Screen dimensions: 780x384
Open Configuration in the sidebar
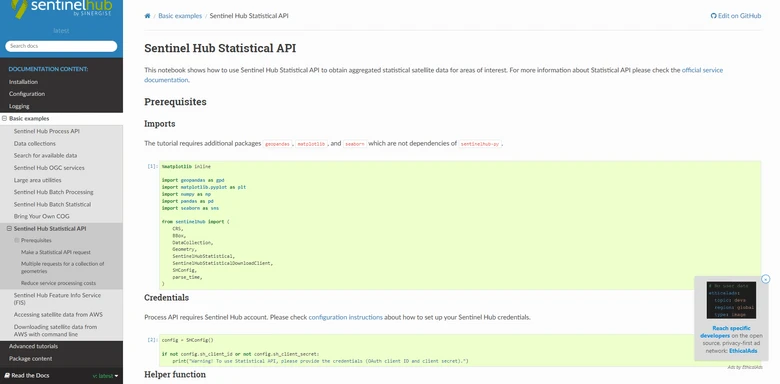pos(27,94)
